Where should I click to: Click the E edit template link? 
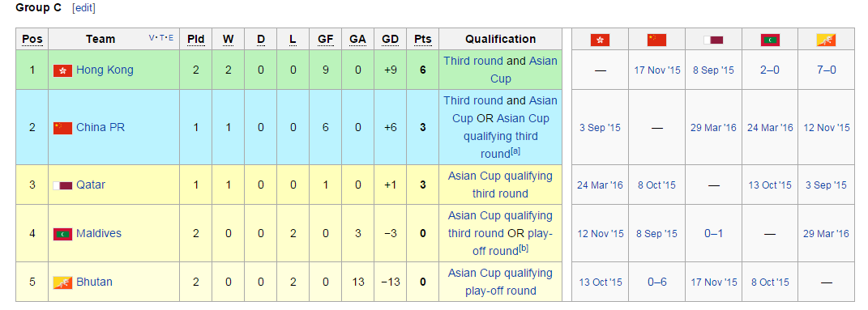170,38
